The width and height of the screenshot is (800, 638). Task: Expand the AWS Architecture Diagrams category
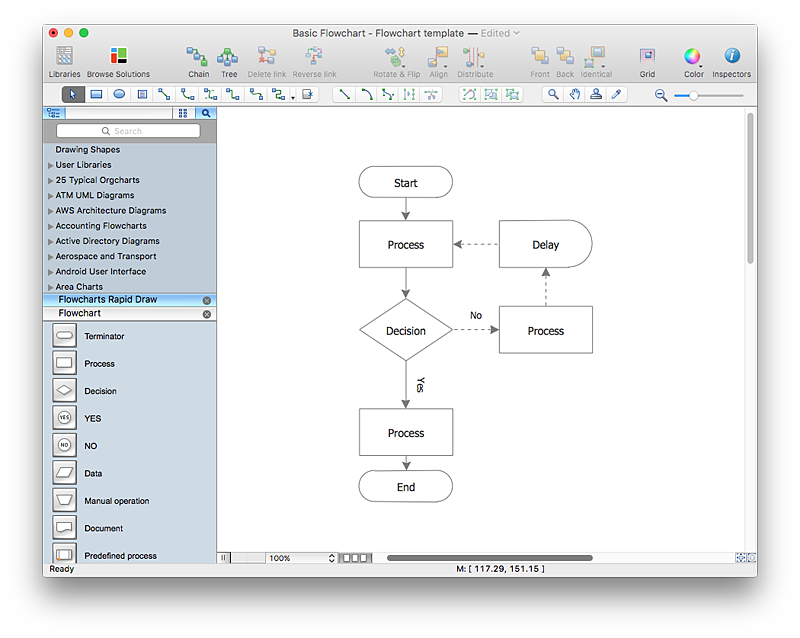click(110, 211)
